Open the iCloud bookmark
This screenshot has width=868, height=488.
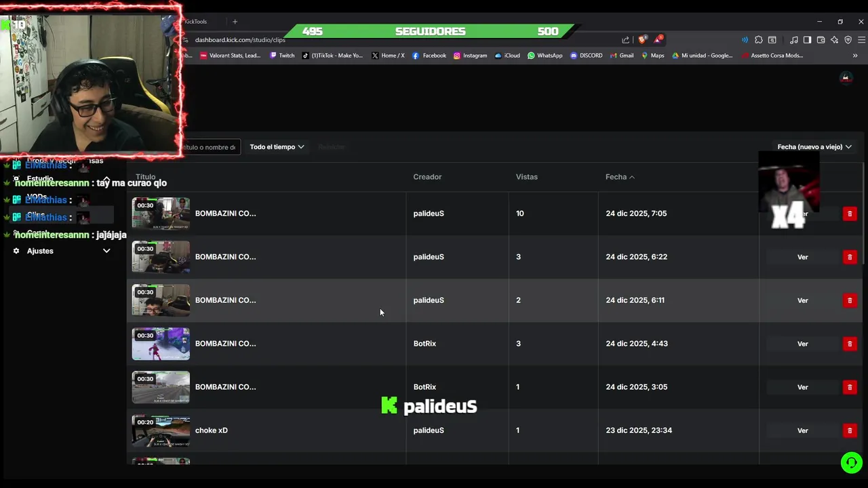pyautogui.click(x=507, y=56)
